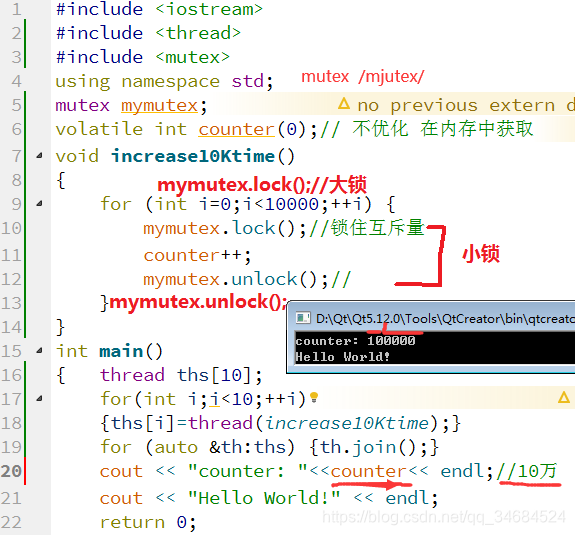
Task: Click the warning triangle icon on line 17
Action: pyautogui.click(x=564, y=397)
